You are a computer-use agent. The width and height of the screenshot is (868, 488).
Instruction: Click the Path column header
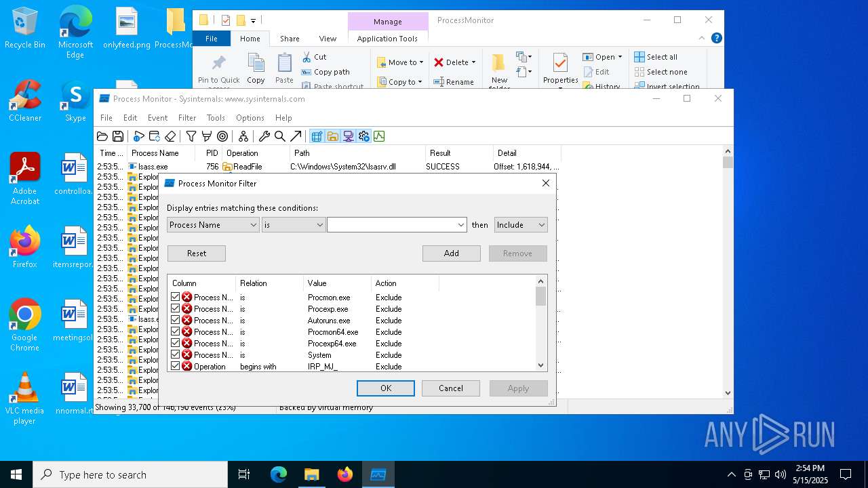click(358, 153)
